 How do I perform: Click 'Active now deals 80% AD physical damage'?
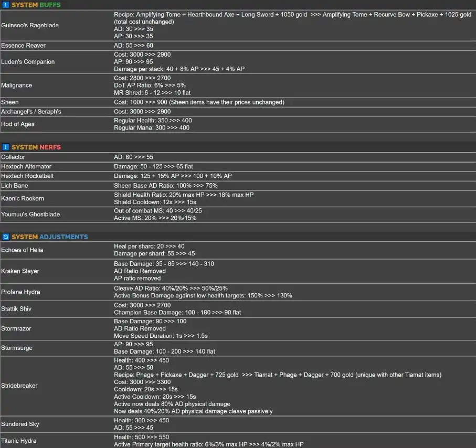tap(172, 404)
